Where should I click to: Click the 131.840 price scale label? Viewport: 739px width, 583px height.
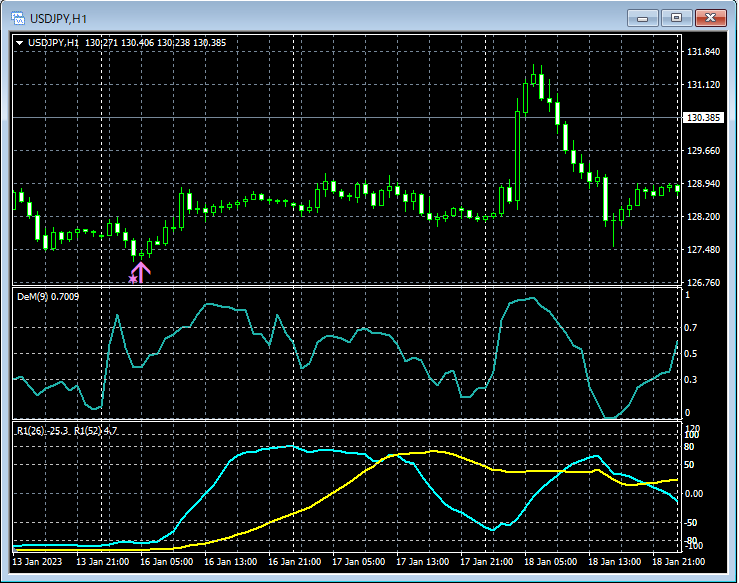tap(703, 52)
